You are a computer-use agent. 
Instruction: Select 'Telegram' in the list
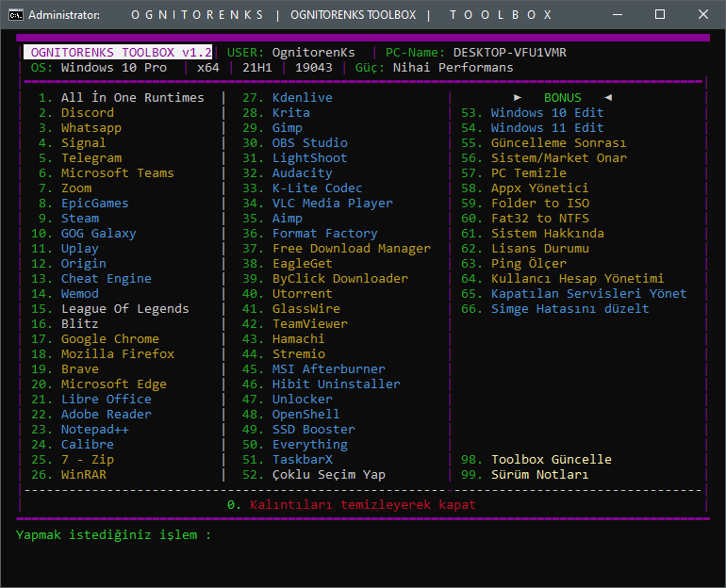tap(91, 158)
